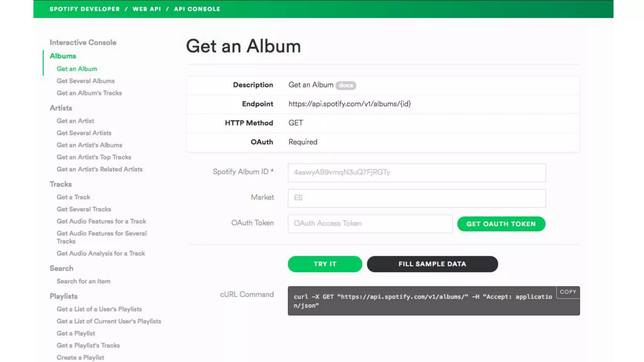Expand the Artists sidebar section
Viewport: 644px width, 362px height.
point(61,108)
